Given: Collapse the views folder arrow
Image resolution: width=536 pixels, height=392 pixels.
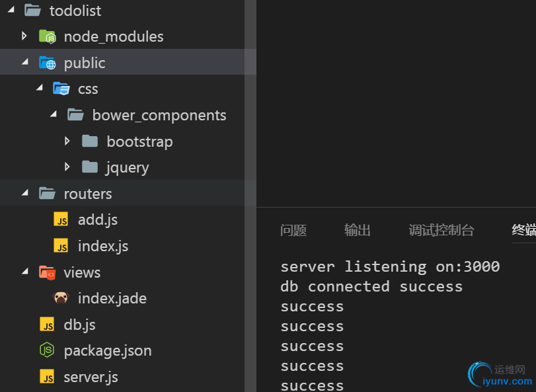Looking at the screenshot, I should [x=25, y=271].
